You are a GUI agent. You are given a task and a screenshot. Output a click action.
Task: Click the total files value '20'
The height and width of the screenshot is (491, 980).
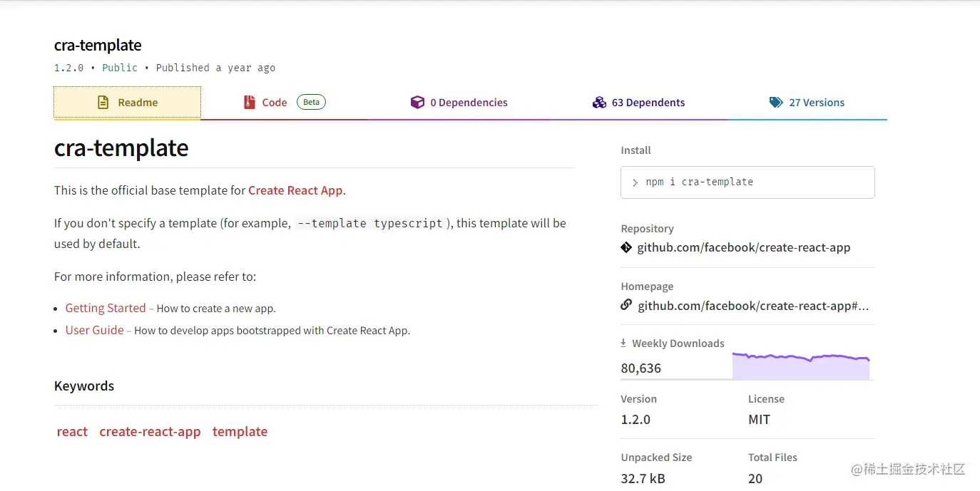[x=755, y=478]
